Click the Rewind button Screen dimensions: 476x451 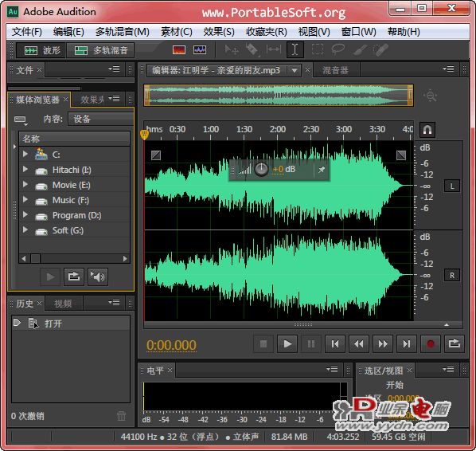click(359, 343)
